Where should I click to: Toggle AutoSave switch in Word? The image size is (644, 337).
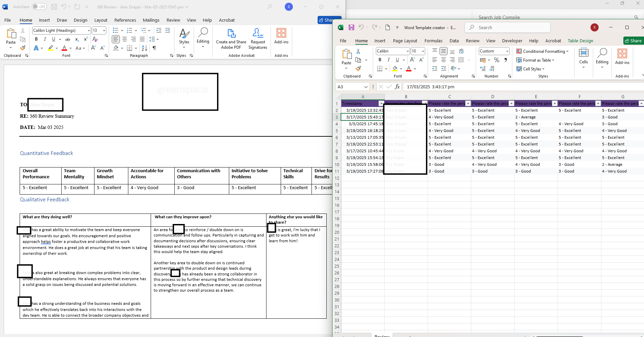[40, 7]
